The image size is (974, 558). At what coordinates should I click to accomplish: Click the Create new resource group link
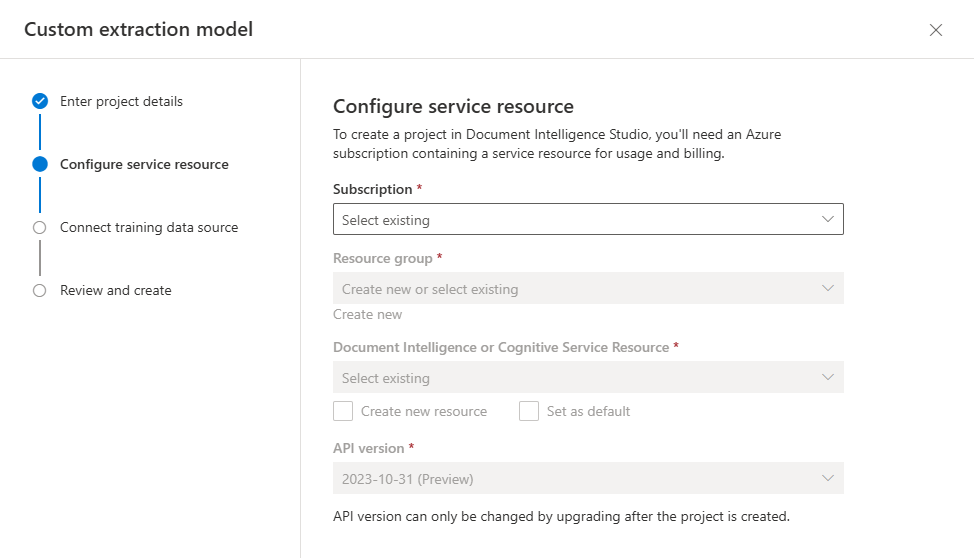pos(368,314)
